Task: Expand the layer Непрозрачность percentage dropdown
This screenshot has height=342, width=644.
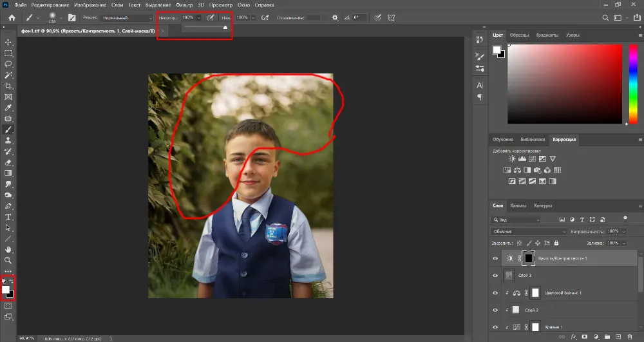Action: click(623, 231)
